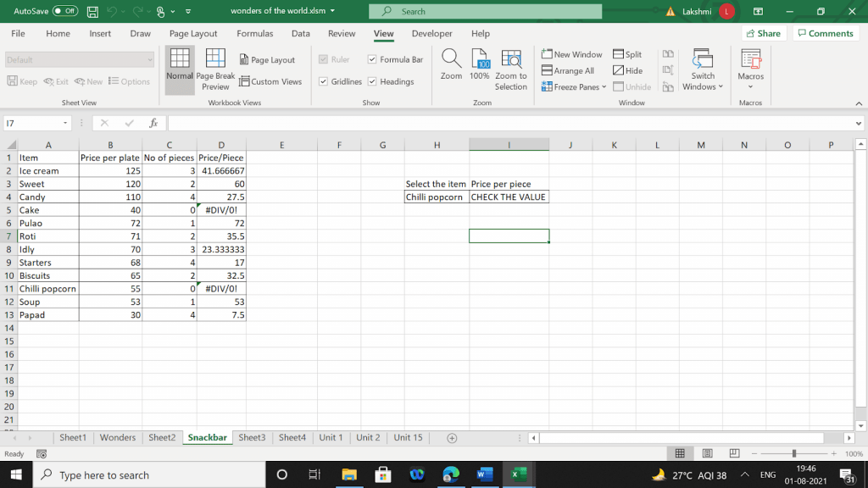Click the zoom slider in status bar
Screen dimensions: 868x488
[x=793, y=454]
